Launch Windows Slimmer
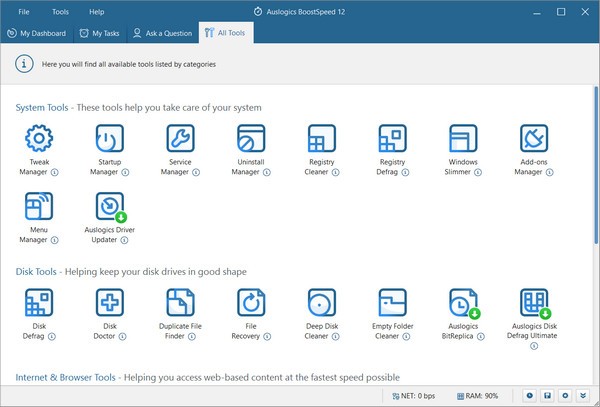The width and height of the screenshot is (600, 407). pos(463,139)
